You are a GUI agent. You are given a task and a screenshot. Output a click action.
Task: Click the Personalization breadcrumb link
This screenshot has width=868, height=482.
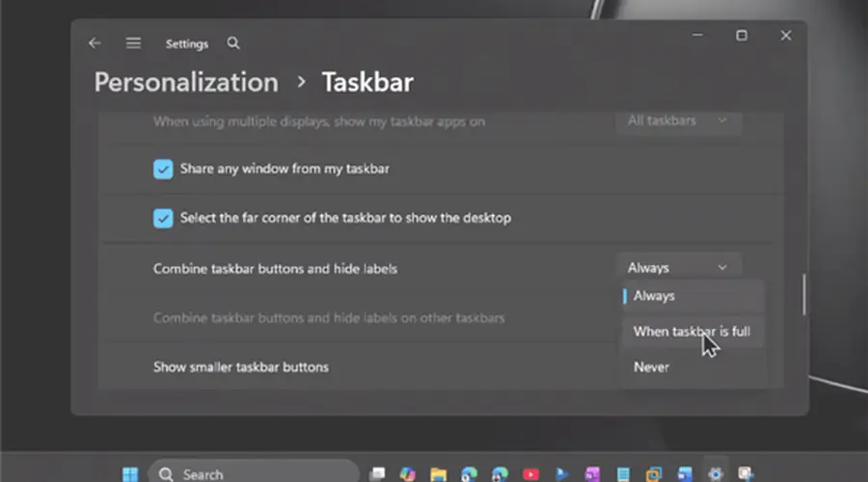(186, 83)
